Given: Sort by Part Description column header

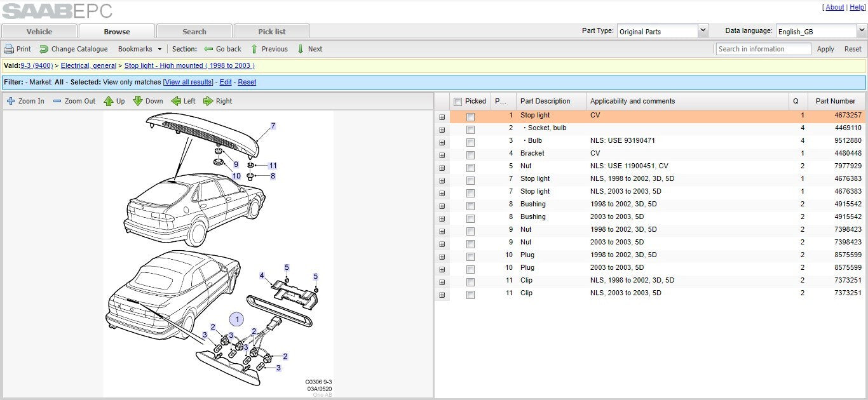Looking at the screenshot, I should [x=551, y=101].
